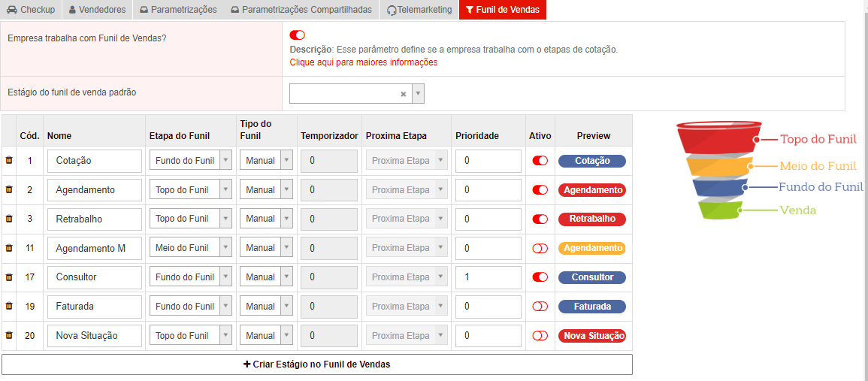Click Prioridade field of Consultor row
Screen dimensions: 868x381
click(488, 277)
